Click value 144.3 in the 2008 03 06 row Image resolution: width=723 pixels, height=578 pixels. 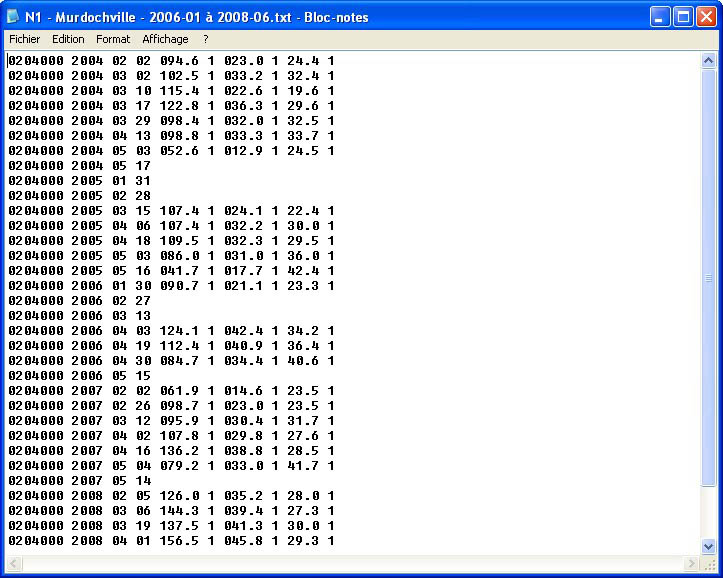(x=179, y=511)
